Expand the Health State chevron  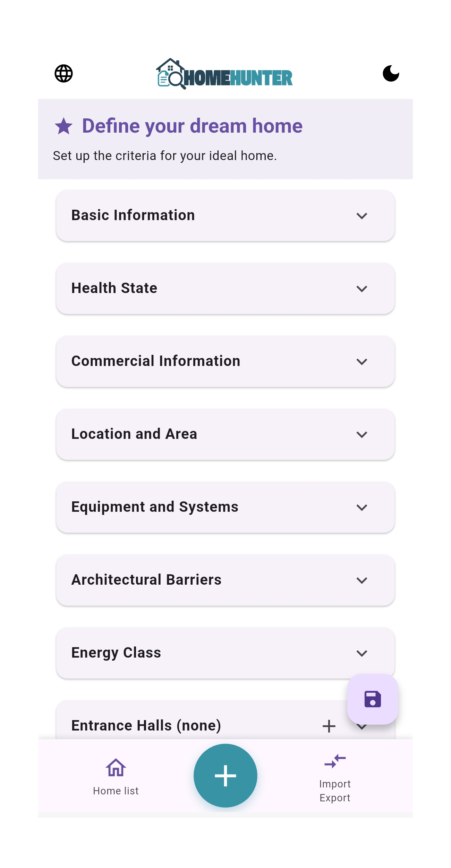coord(362,289)
